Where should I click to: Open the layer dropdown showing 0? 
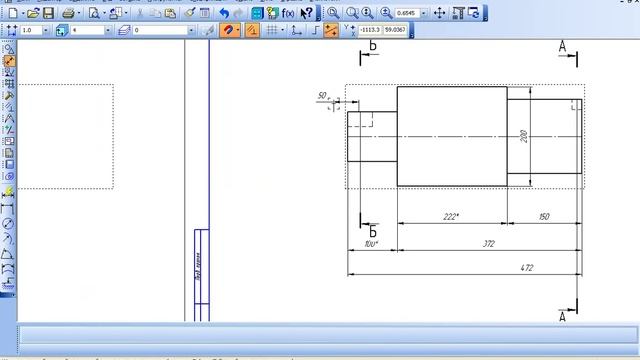[x=191, y=30]
